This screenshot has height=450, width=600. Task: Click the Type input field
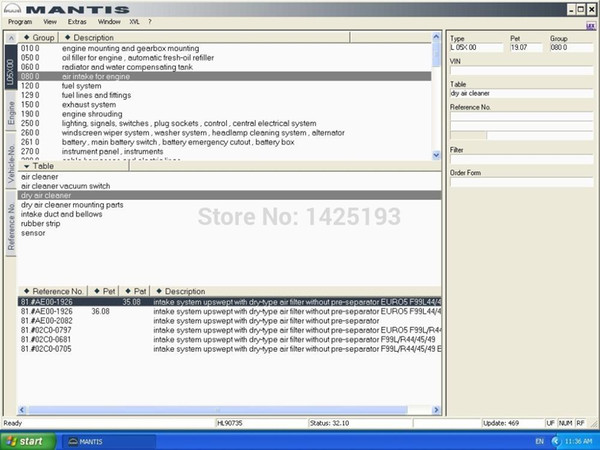pyautogui.click(x=476, y=47)
